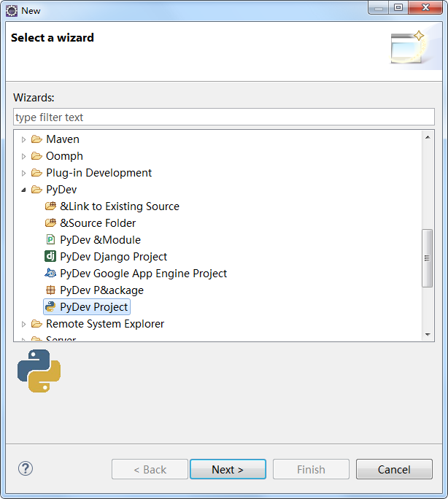448x499 pixels.
Task: Choose &Link to Existing Source wizard
Action: pyautogui.click(x=120, y=206)
